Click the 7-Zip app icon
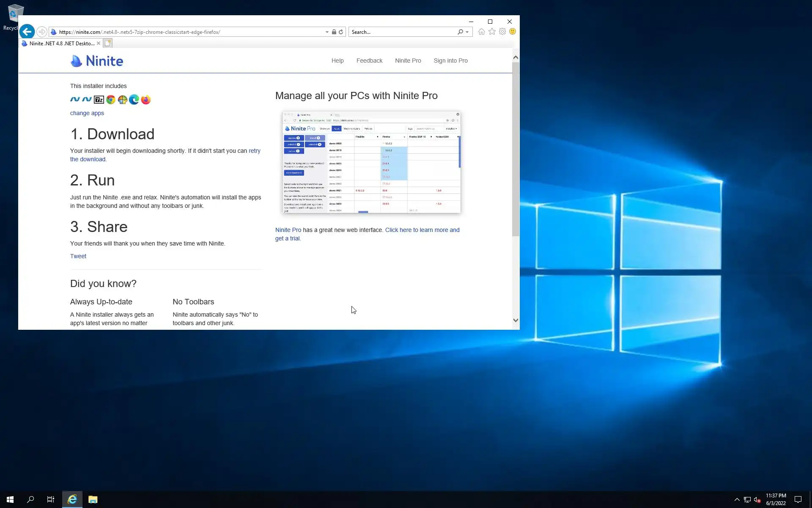812x508 pixels. 99,99
